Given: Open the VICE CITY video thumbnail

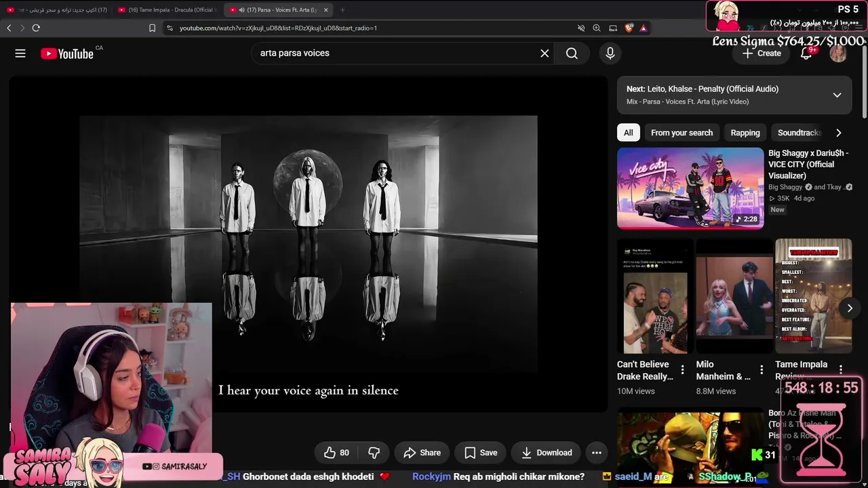Looking at the screenshot, I should click(690, 188).
